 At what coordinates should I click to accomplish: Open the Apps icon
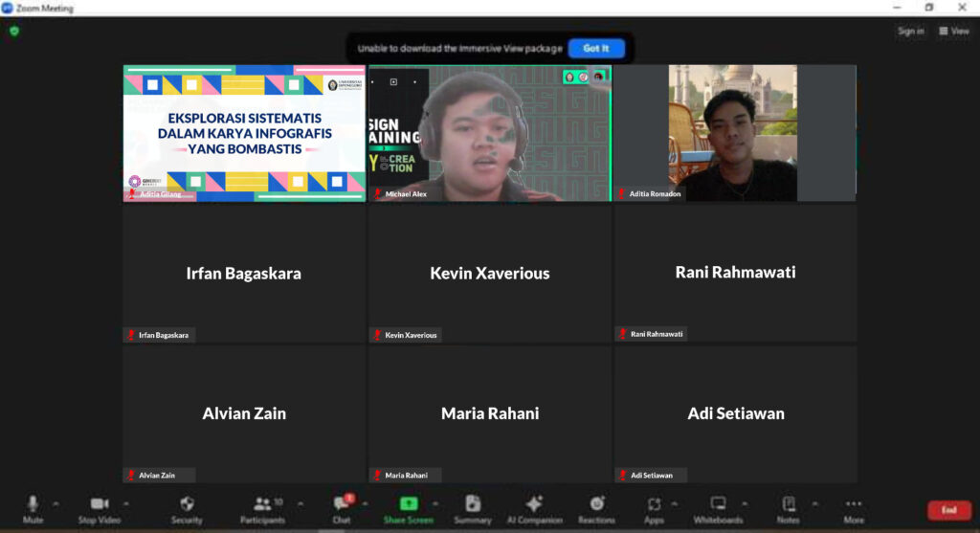654,507
